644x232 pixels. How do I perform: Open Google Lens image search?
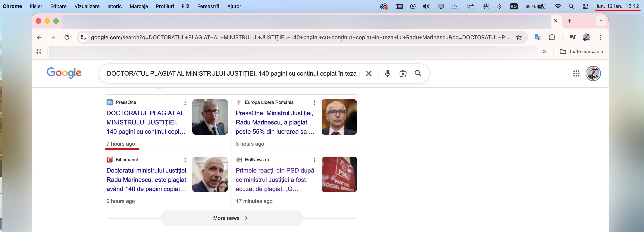pyautogui.click(x=403, y=73)
